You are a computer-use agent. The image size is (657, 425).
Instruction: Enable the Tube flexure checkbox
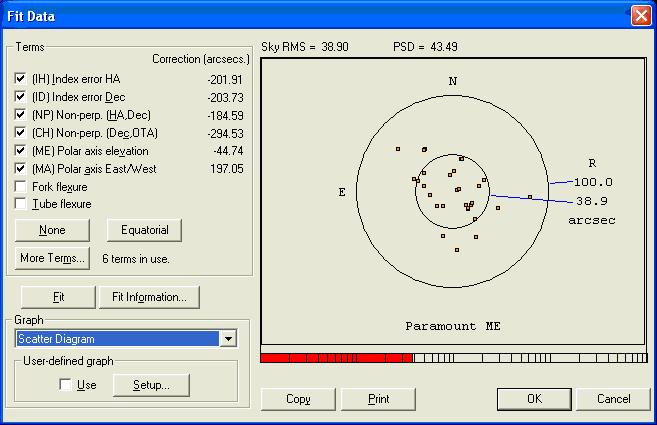click(21, 205)
